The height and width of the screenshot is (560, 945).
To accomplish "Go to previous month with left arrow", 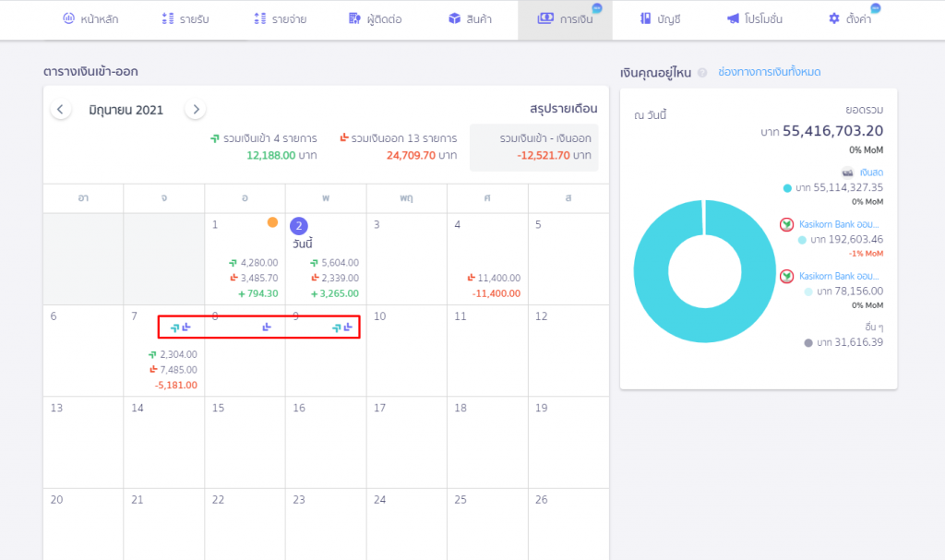I will (x=61, y=110).
